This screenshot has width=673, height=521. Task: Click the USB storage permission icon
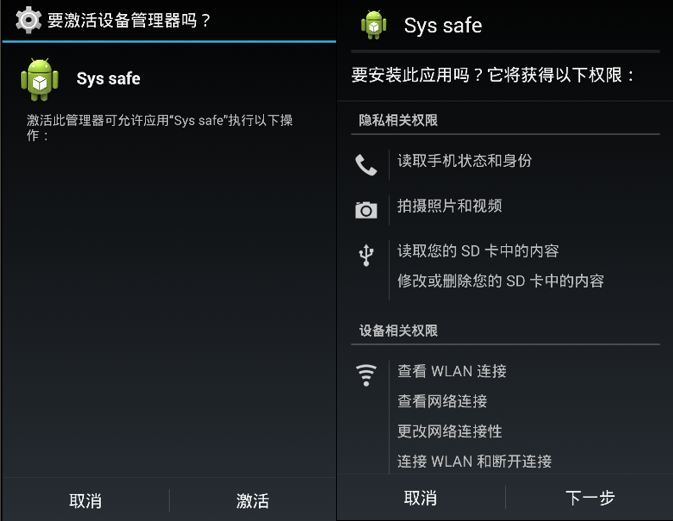pos(366,254)
